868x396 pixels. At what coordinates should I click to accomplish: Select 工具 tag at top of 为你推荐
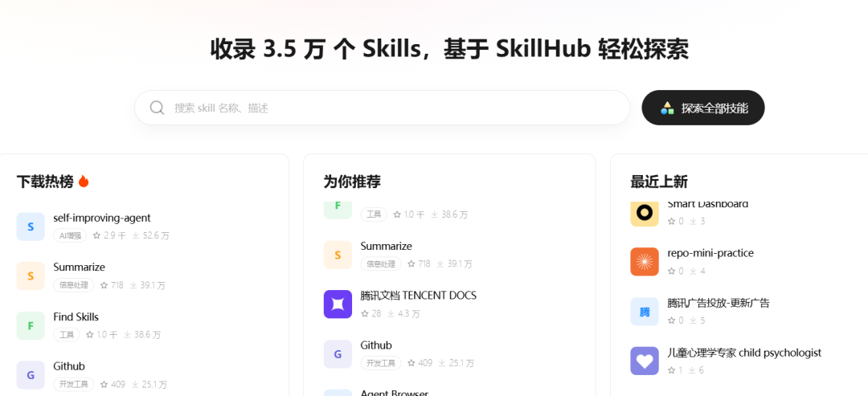374,214
